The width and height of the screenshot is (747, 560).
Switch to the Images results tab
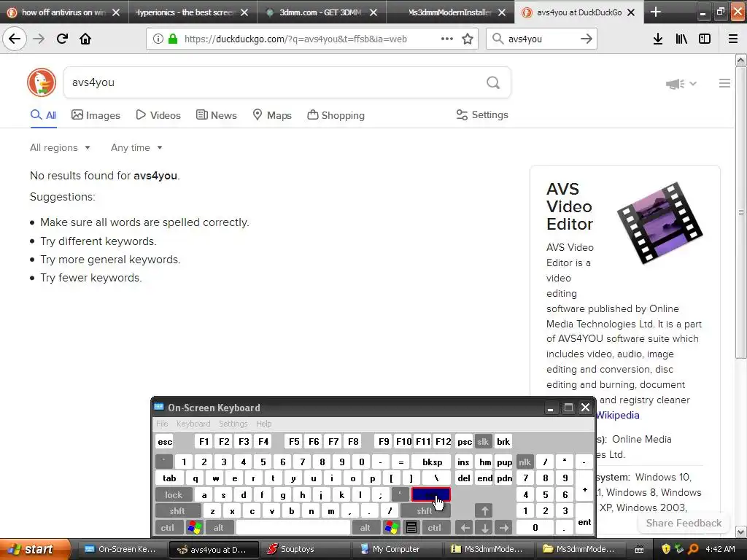coord(96,115)
